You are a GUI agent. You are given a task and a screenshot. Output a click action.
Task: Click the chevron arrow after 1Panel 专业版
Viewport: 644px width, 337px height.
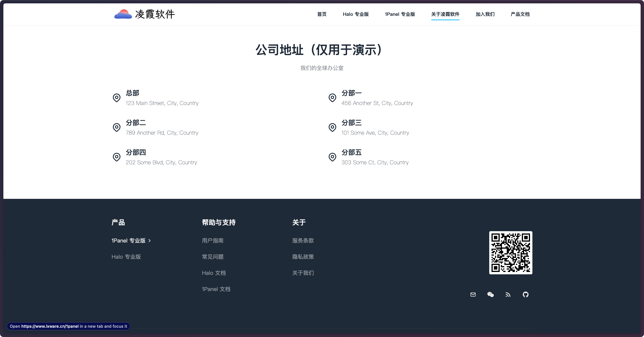(x=150, y=241)
